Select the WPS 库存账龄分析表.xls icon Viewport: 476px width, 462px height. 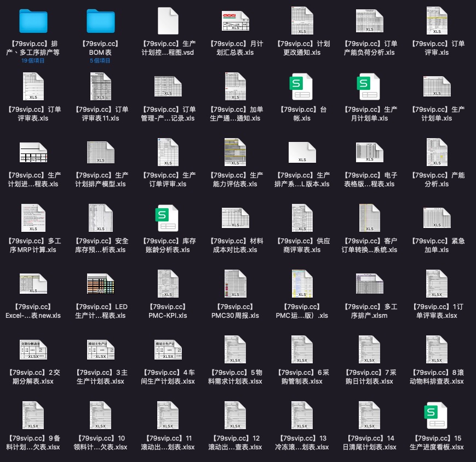click(167, 218)
